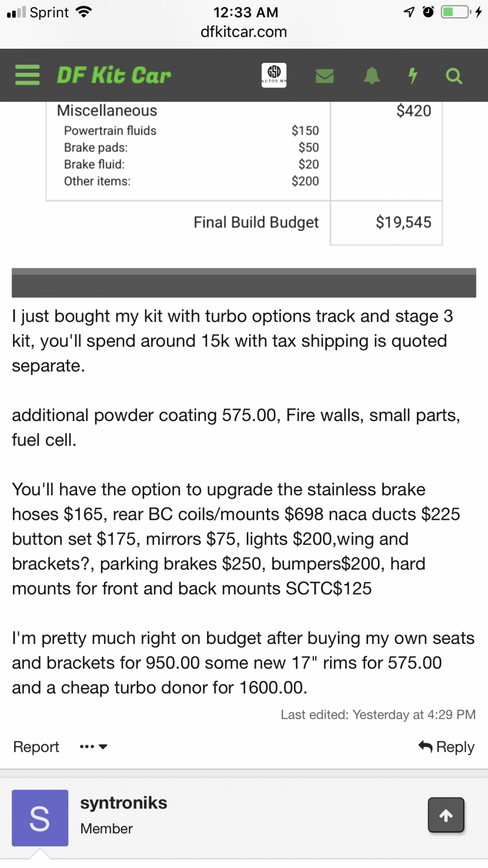
Task: Tap the Miscellaneous row heading
Action: (x=107, y=111)
